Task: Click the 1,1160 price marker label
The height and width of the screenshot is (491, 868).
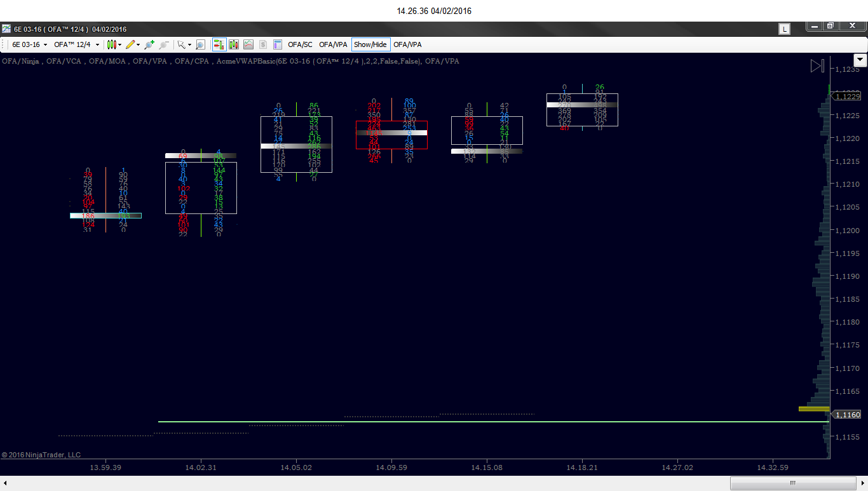Action: click(847, 414)
